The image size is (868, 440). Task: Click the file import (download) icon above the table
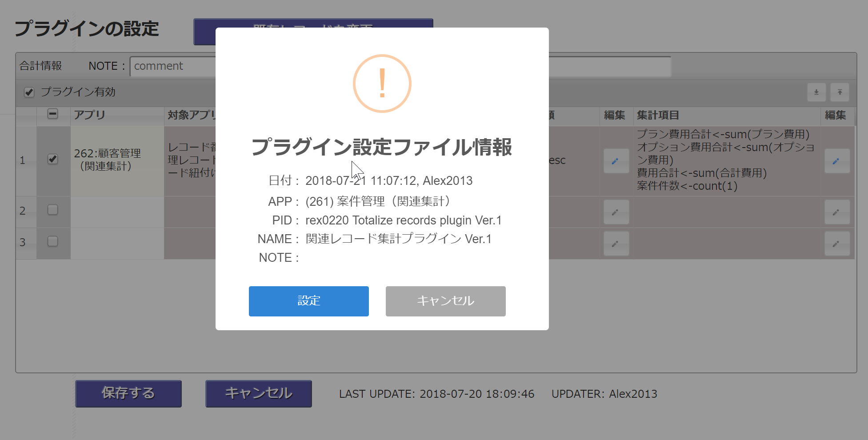click(816, 92)
